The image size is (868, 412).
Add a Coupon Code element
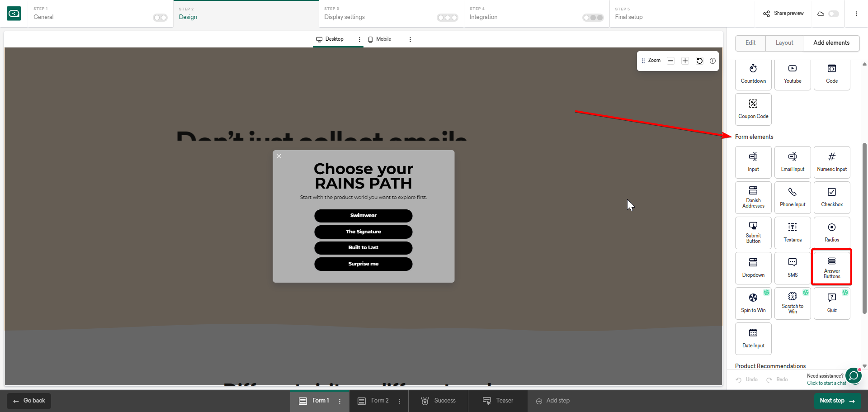click(753, 109)
